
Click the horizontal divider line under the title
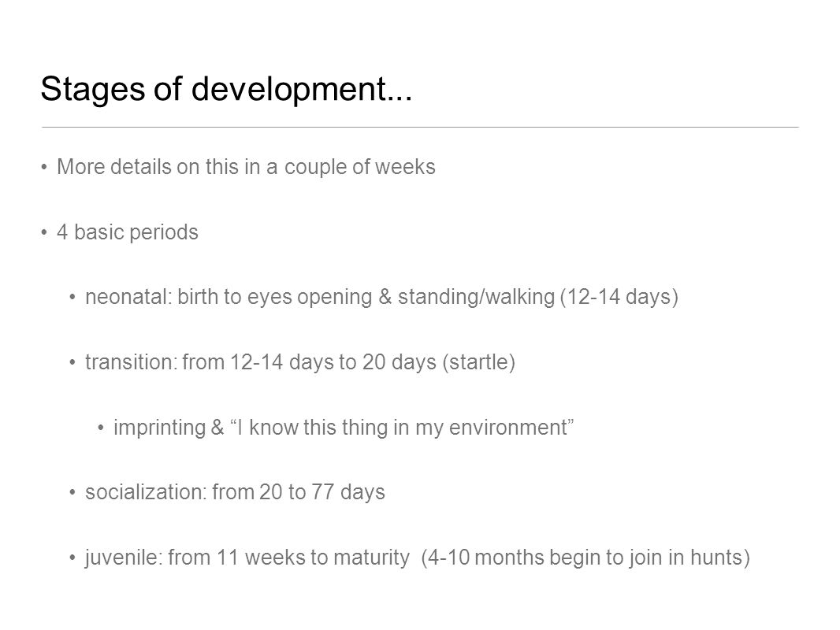[x=420, y=128]
